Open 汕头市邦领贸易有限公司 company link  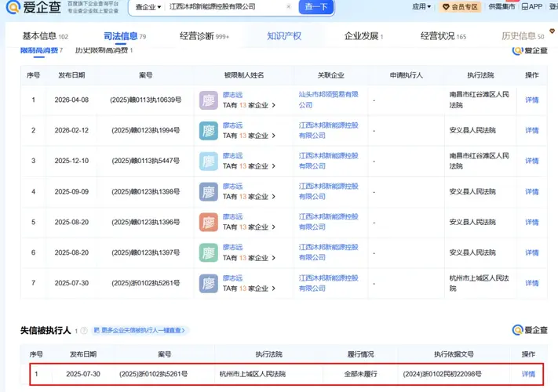pyautogui.click(x=328, y=100)
